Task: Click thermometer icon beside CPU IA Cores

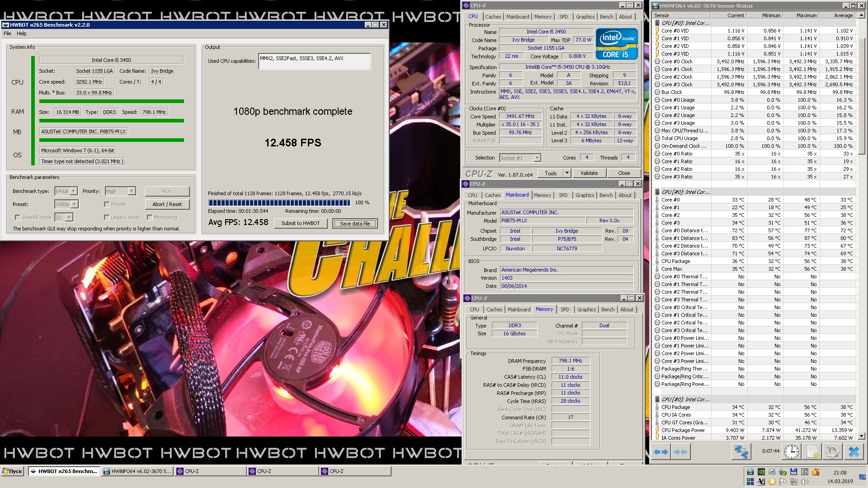Action: 657,415
